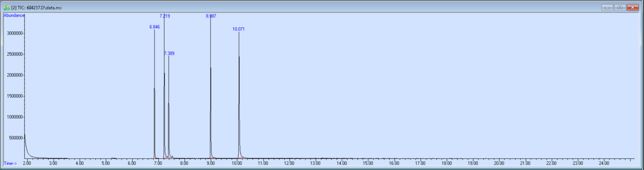Click the 1500000 abundance axis value
Screen dimensions: 644x170
click(x=15, y=96)
